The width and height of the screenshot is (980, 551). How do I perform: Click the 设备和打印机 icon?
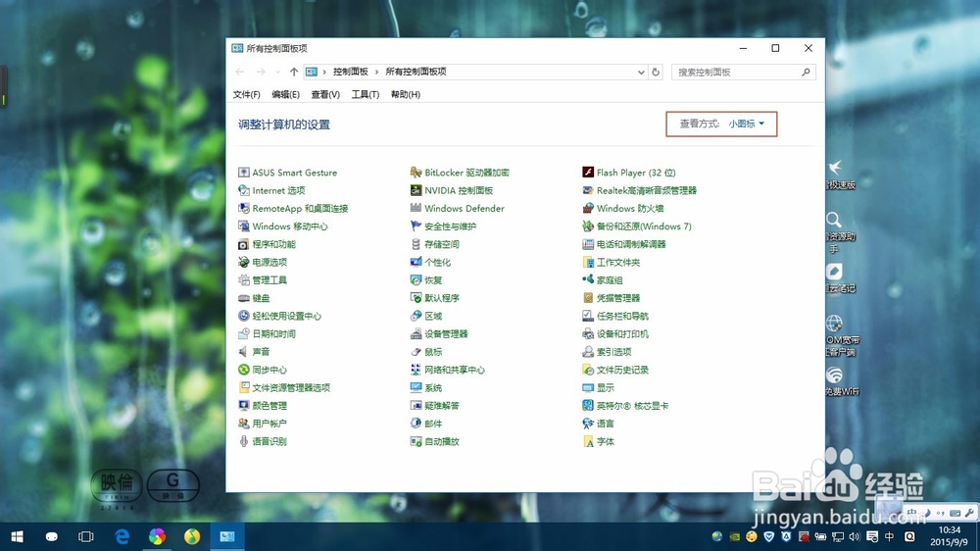[x=588, y=334]
